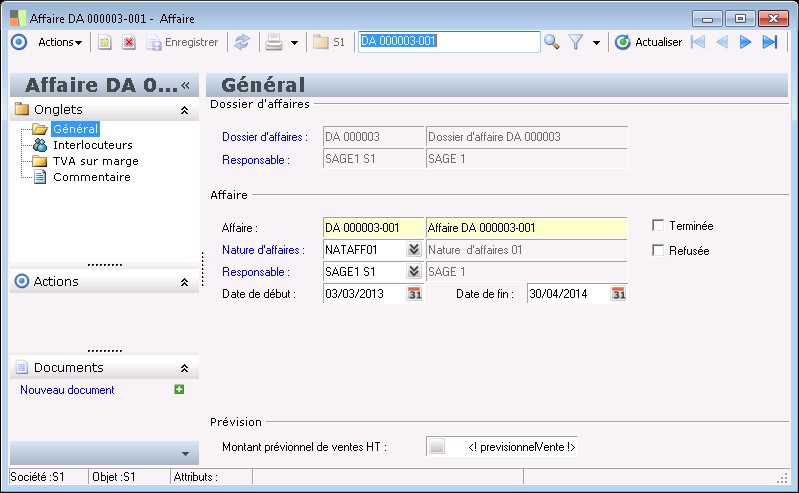Open the Nature d'affaires NATAFF01 dropdown
Image resolution: width=799 pixels, height=493 pixels.
(x=414, y=249)
